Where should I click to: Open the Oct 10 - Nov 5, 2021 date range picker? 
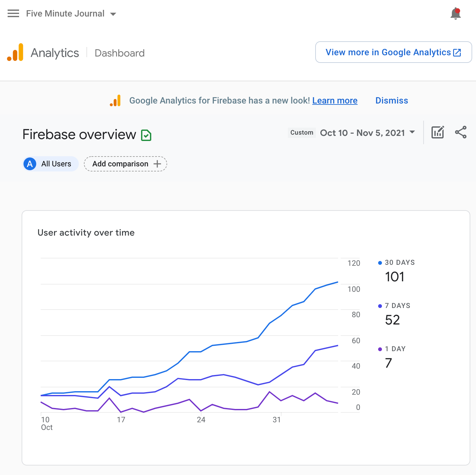(368, 132)
